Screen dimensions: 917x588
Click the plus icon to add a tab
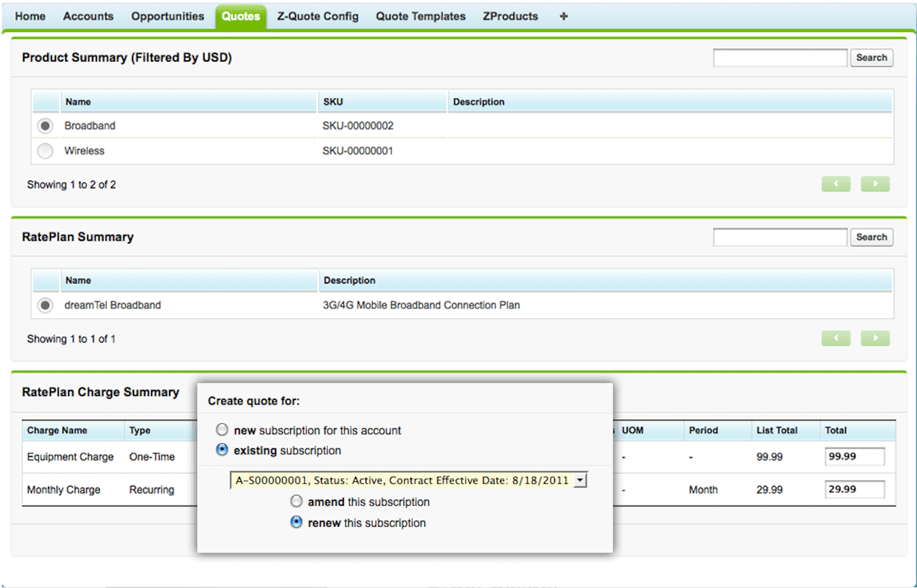[563, 16]
